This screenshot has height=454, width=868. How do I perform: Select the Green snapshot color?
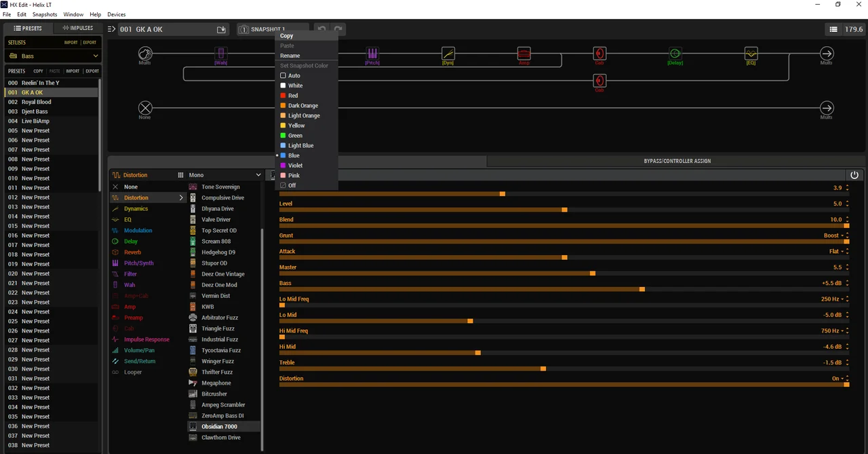[x=295, y=135]
